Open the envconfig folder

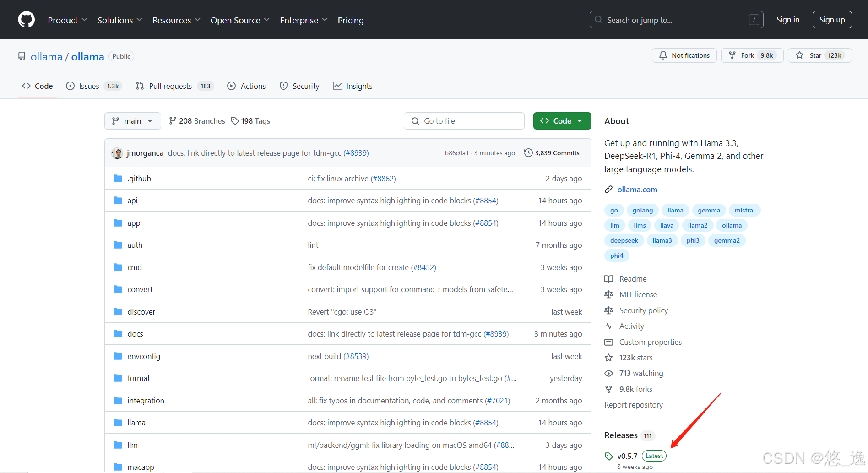pos(144,356)
